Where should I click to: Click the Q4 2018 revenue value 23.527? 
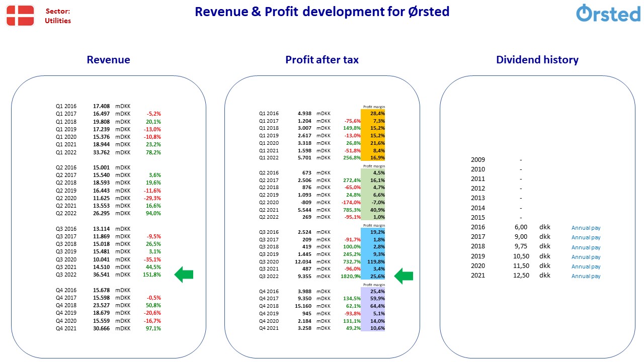click(x=101, y=305)
